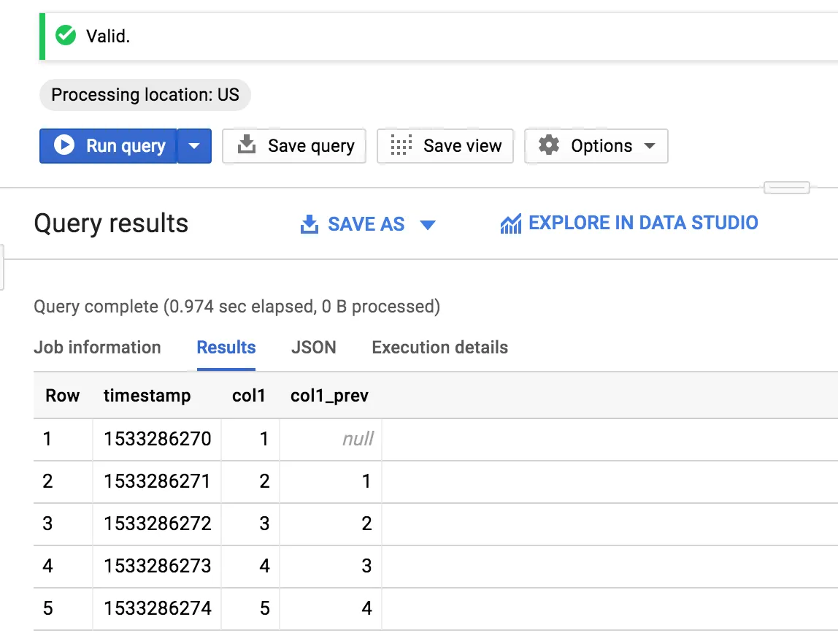Viewport: 838px width, 644px height.
Task: Expand the SAVE AS dropdown arrow
Action: click(x=428, y=224)
